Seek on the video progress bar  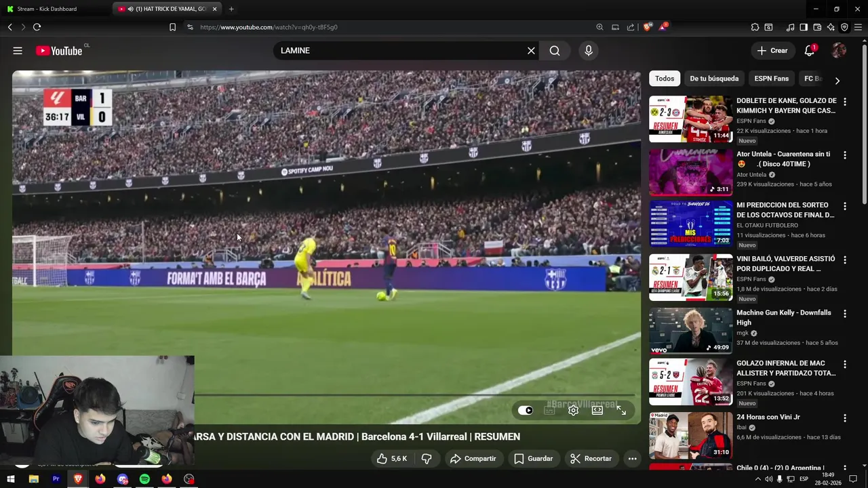415,395
